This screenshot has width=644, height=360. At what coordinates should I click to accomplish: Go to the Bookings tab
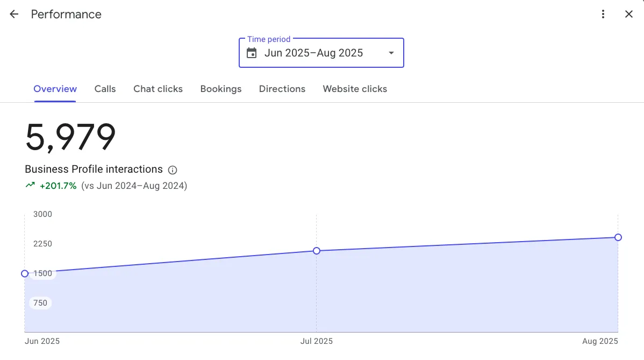click(x=221, y=89)
